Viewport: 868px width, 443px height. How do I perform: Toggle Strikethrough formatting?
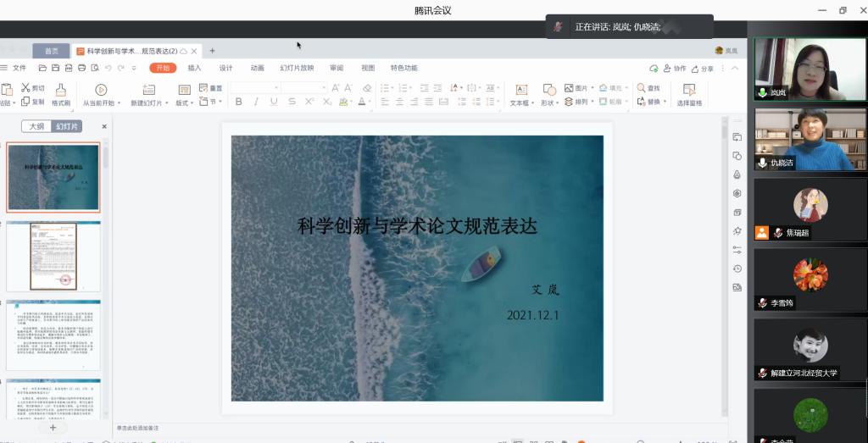[x=292, y=102]
